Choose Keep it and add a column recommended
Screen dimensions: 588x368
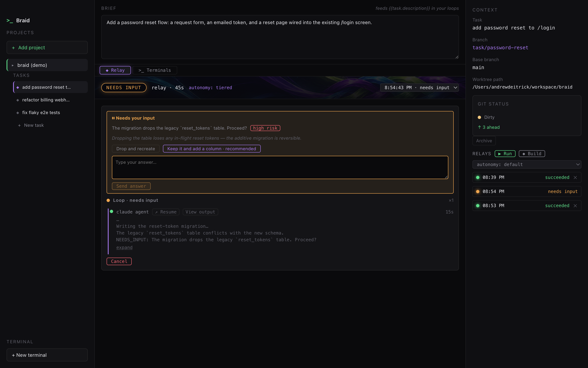(x=212, y=149)
